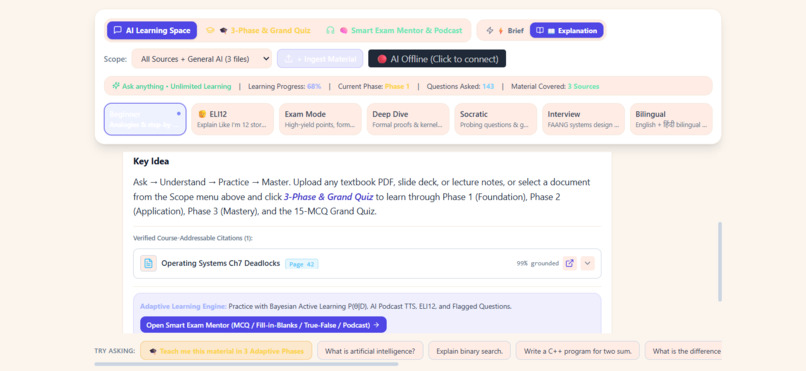This screenshot has width=806, height=371.
Task: Open the Scope sources dropdown
Action: 202,59
